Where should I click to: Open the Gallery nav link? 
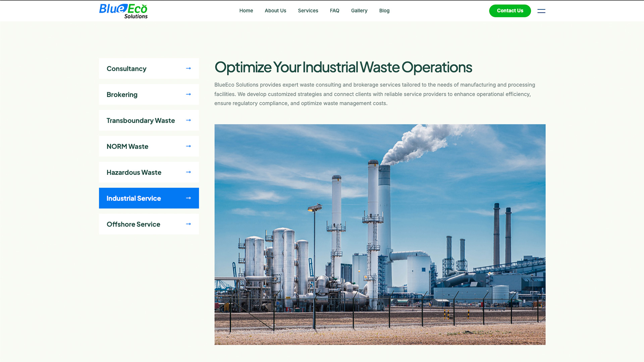coord(359,11)
